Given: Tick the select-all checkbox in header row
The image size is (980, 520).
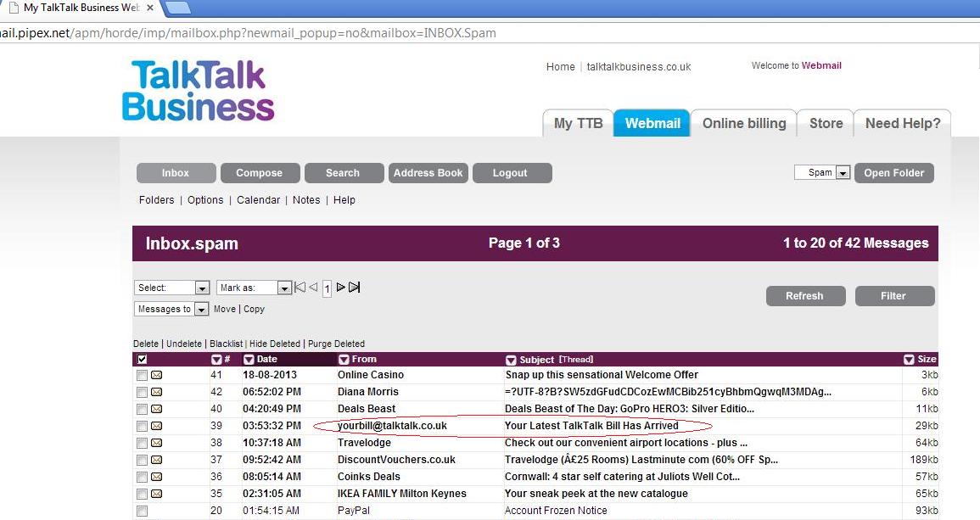Looking at the screenshot, I should tap(142, 360).
